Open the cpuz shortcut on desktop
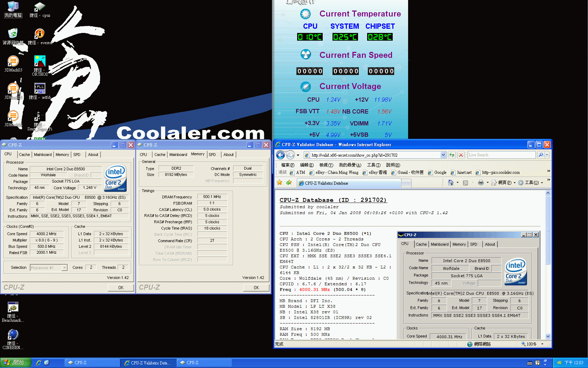 [x=40, y=9]
